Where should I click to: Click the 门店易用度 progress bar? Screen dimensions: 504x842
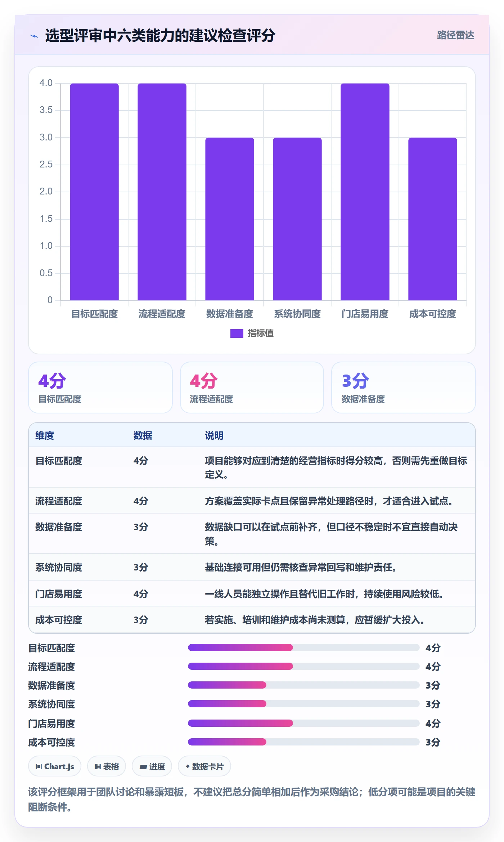click(304, 723)
